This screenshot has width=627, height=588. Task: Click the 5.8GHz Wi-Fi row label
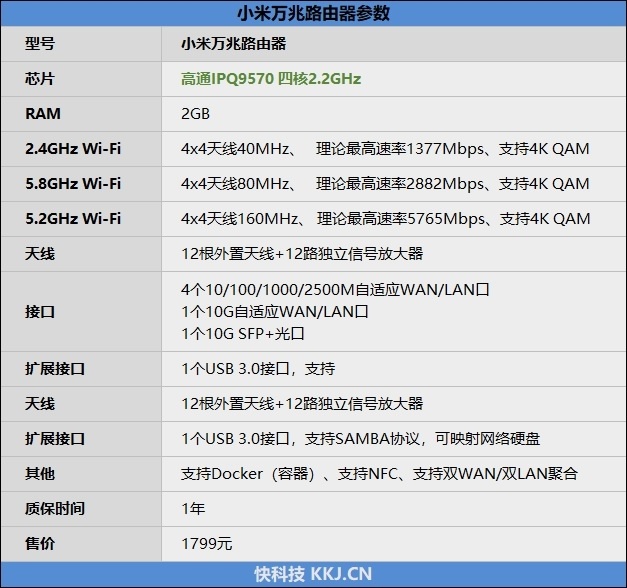pyautogui.click(x=73, y=184)
